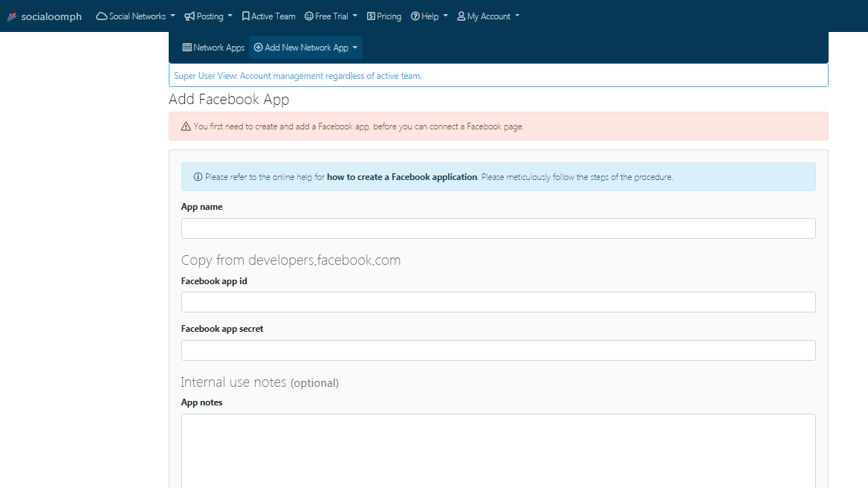Go to Active Team
868x488 pixels.
pyautogui.click(x=268, y=16)
